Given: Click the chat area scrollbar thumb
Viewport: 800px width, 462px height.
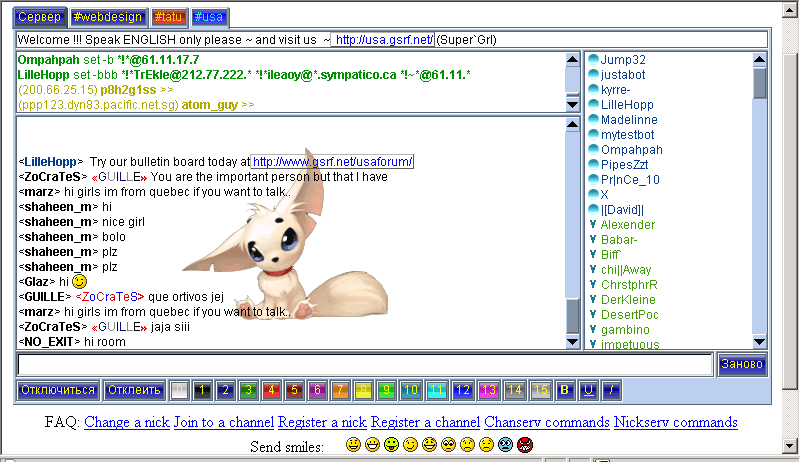Looking at the screenshot, I should (x=572, y=316).
